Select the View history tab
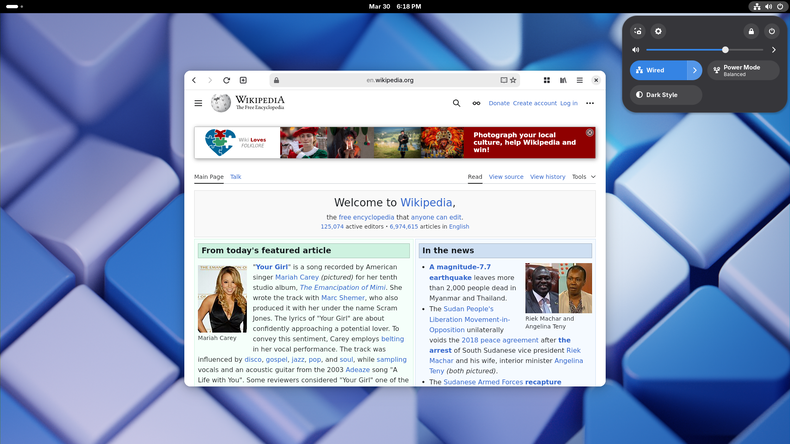 547,177
